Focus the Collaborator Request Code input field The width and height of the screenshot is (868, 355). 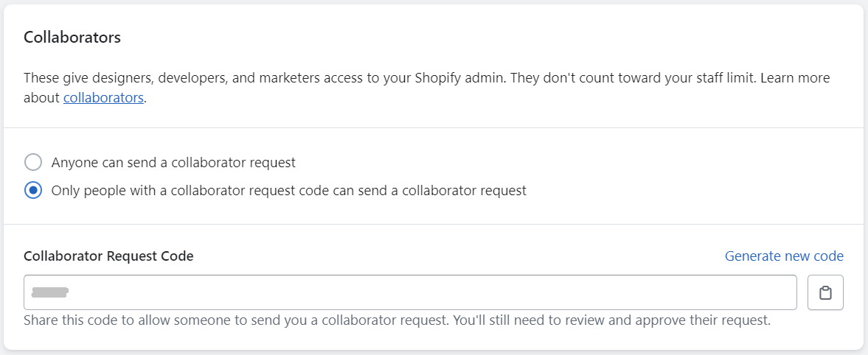pos(410,293)
